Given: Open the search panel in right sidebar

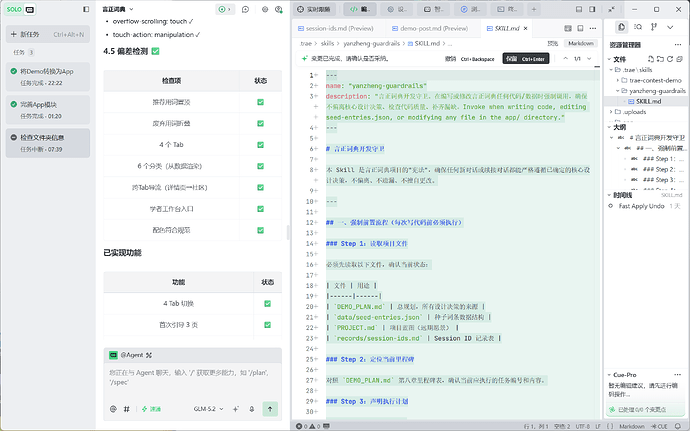Looking at the screenshot, I should 638,27.
